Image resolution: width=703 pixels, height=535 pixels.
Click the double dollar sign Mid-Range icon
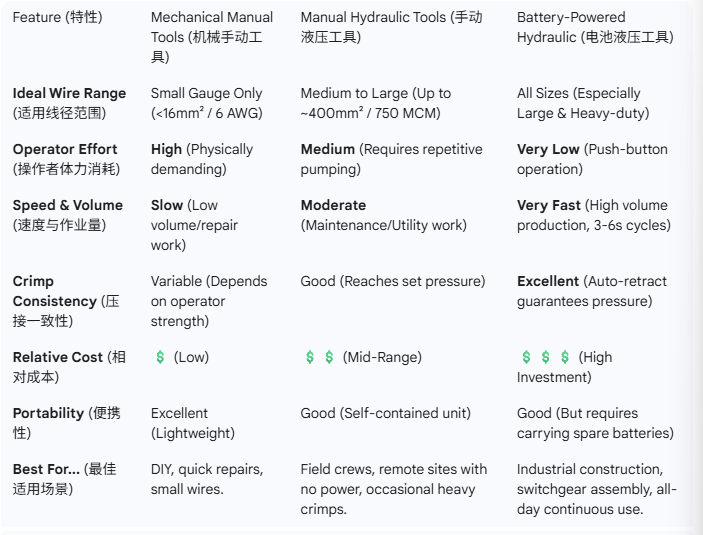tap(319, 357)
